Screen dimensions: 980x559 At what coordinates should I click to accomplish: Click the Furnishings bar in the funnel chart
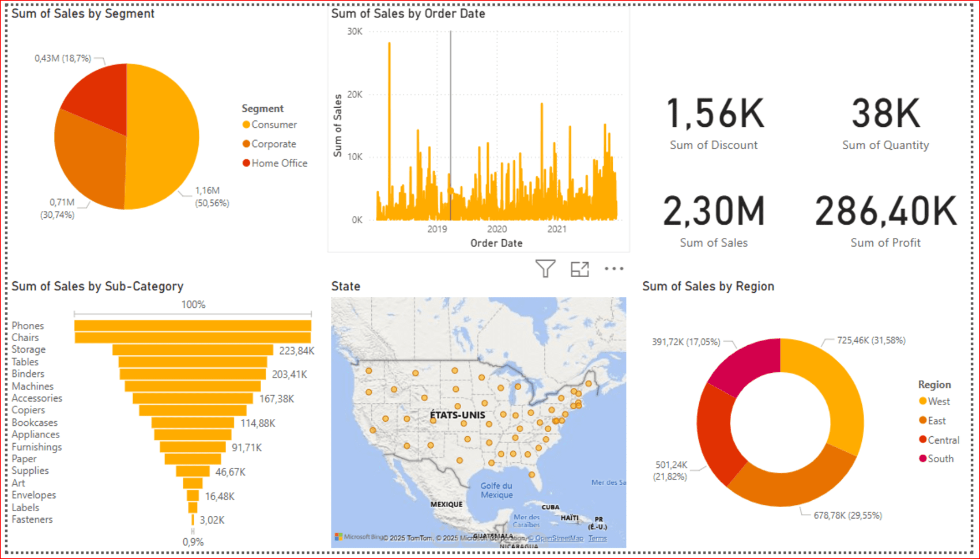coord(193,447)
